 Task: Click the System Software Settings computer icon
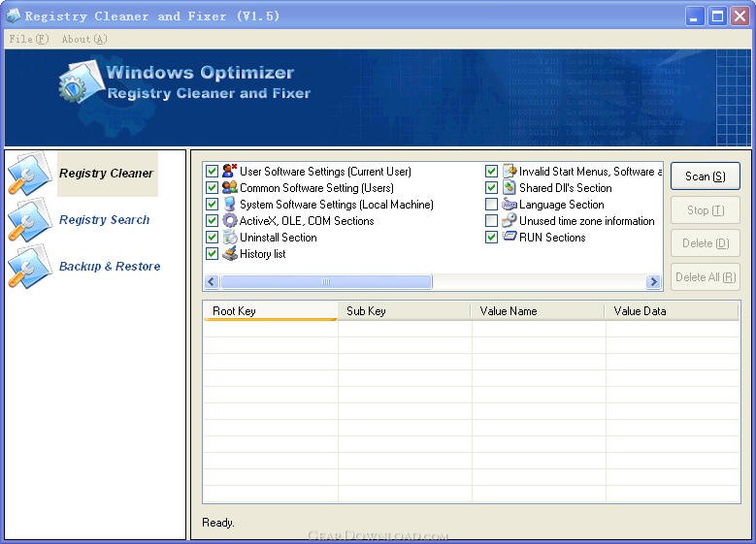point(229,204)
